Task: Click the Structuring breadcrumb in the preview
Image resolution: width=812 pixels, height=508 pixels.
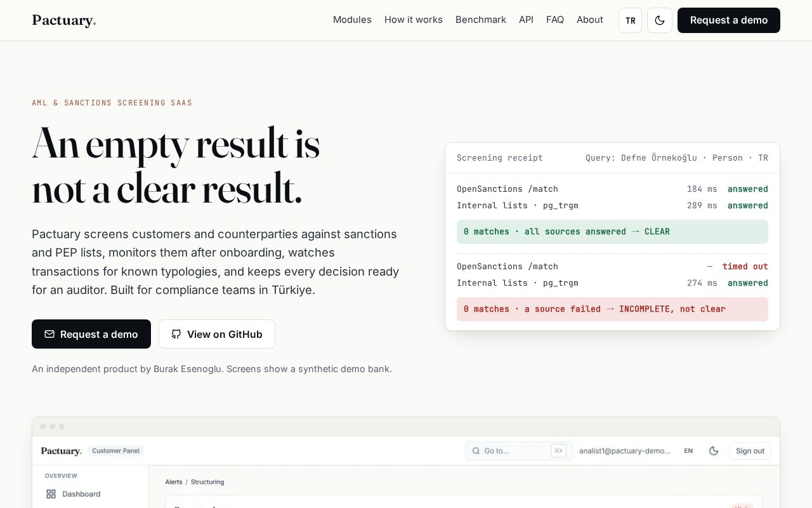Action: pyautogui.click(x=207, y=482)
